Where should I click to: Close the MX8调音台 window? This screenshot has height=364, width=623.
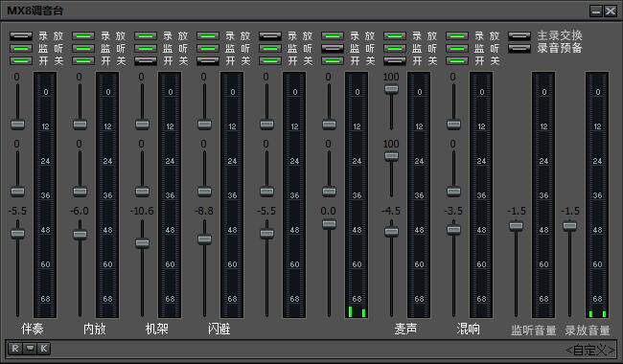(611, 11)
